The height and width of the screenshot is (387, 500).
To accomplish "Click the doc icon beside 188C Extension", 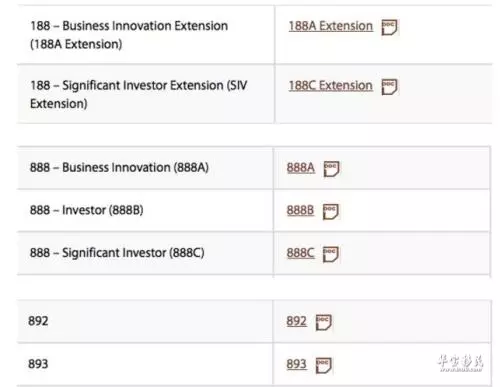I will (x=389, y=87).
